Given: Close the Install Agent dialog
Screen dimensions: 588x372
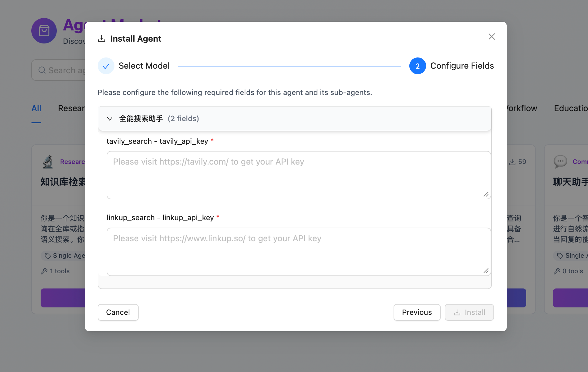Looking at the screenshot, I should coord(492,36).
